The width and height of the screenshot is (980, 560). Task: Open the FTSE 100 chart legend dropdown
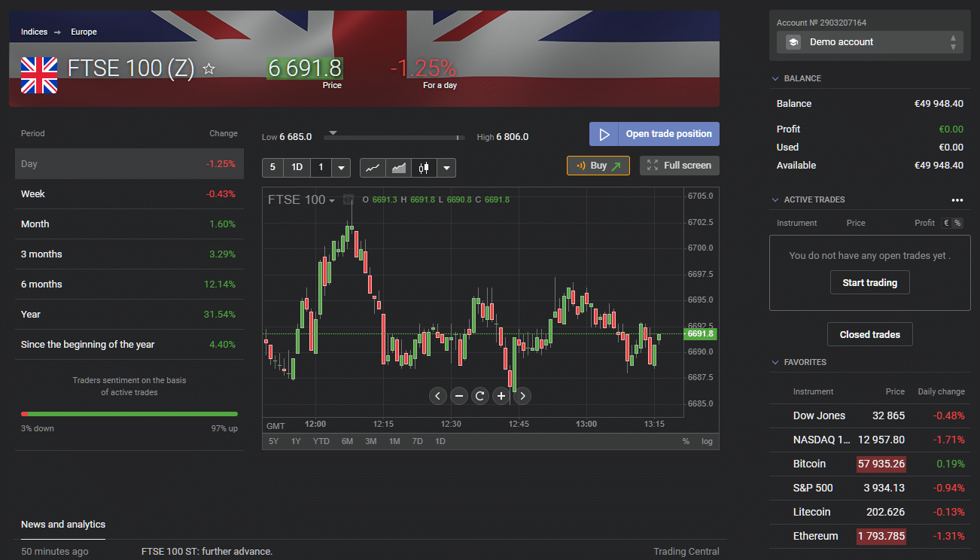[331, 200]
